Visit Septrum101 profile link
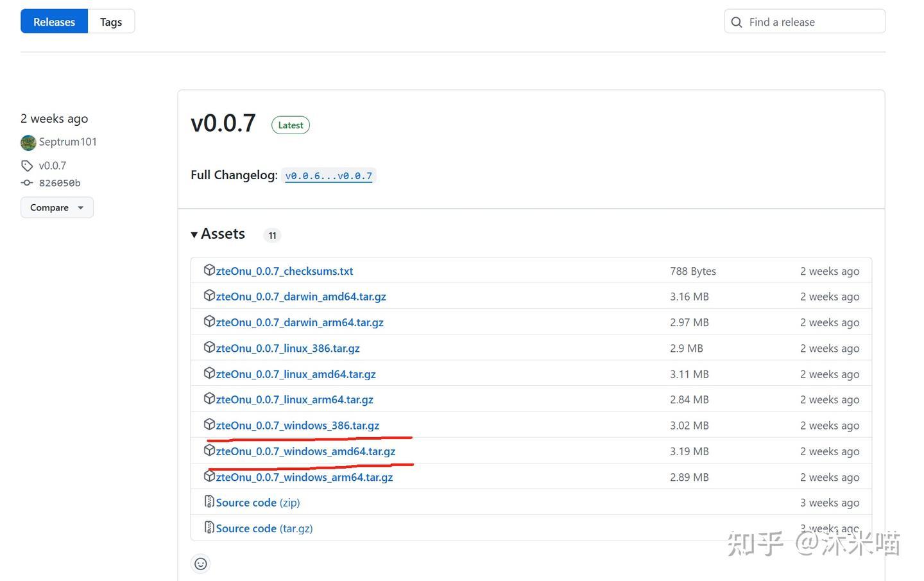 [x=68, y=142]
